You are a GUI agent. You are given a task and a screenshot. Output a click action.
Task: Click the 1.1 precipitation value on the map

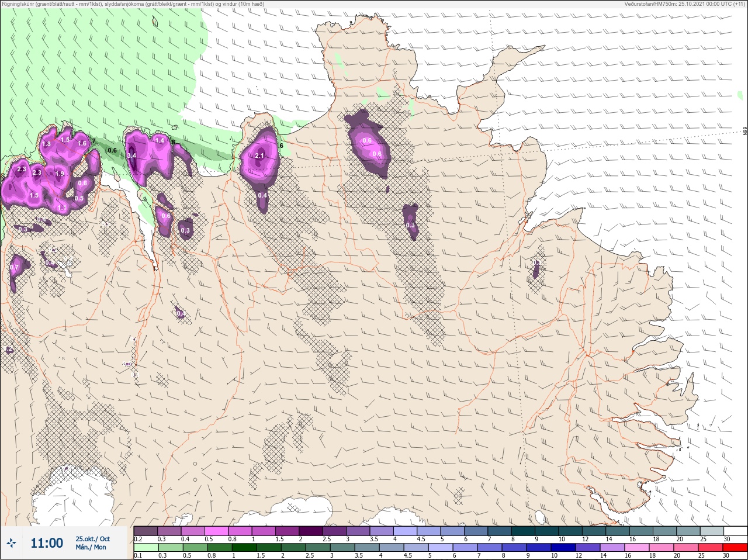point(62,208)
